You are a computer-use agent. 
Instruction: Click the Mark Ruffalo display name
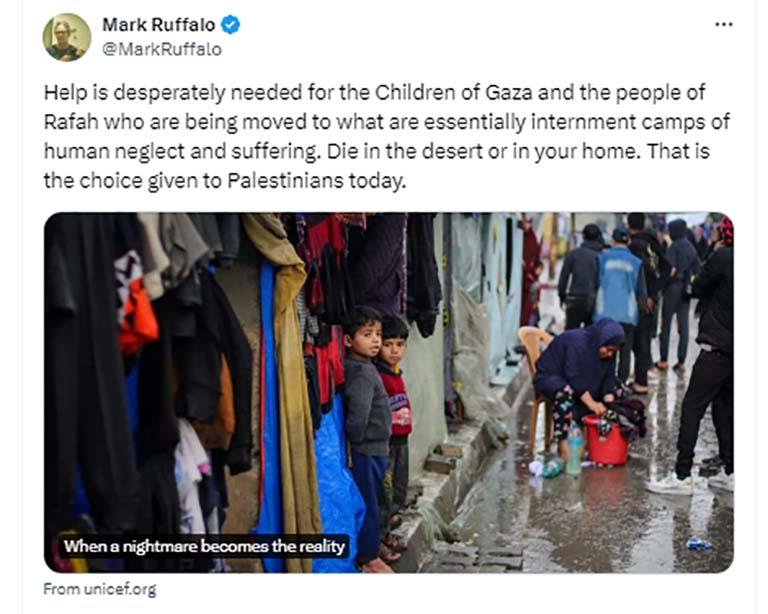click(x=158, y=24)
